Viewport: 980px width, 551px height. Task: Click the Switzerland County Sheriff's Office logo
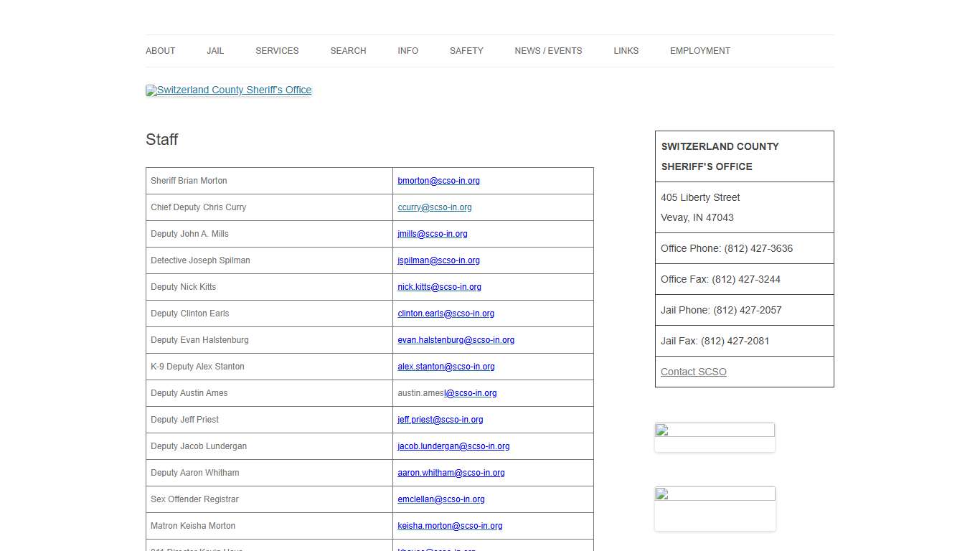(228, 90)
